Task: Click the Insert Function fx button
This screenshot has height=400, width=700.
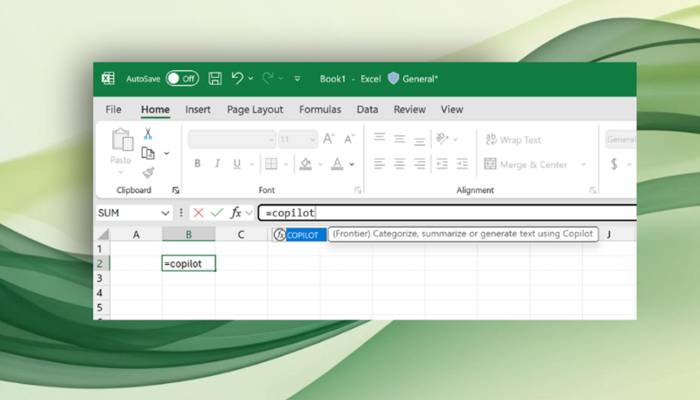Action: click(x=236, y=213)
